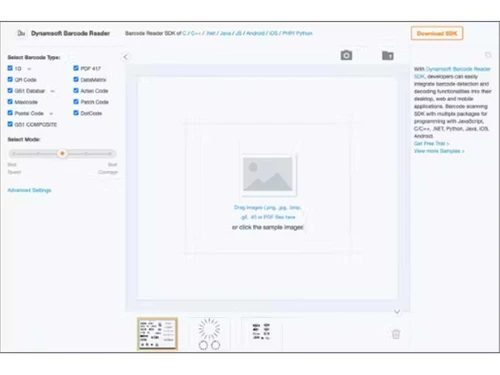Toggle the GS1 COMPOSITE checkbox
The image size is (500, 375).
point(10,124)
